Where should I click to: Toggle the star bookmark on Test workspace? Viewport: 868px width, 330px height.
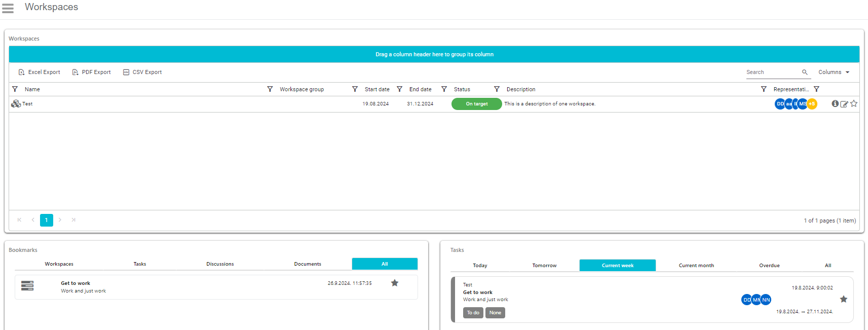(x=854, y=103)
